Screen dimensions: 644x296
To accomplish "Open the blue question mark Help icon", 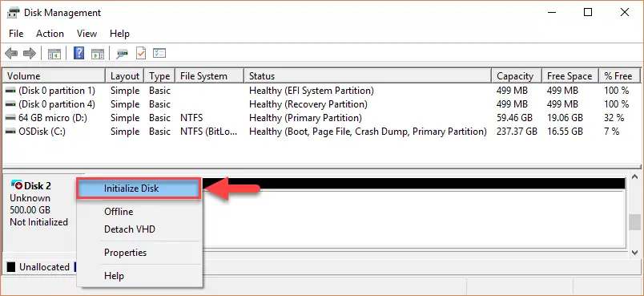I will click(x=78, y=53).
